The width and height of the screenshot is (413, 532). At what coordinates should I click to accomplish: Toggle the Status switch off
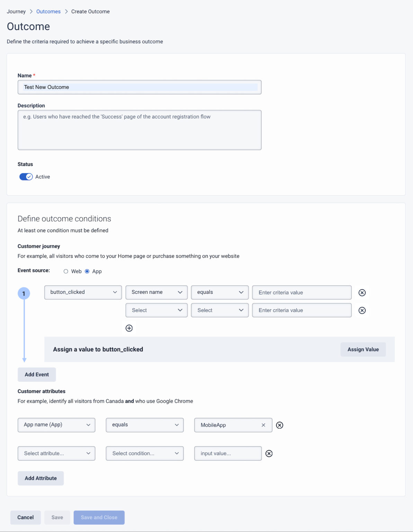[x=26, y=177]
